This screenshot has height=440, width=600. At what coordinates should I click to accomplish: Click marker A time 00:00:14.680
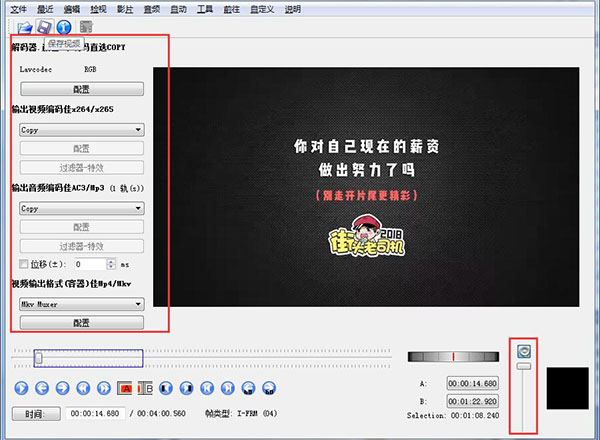(x=473, y=383)
